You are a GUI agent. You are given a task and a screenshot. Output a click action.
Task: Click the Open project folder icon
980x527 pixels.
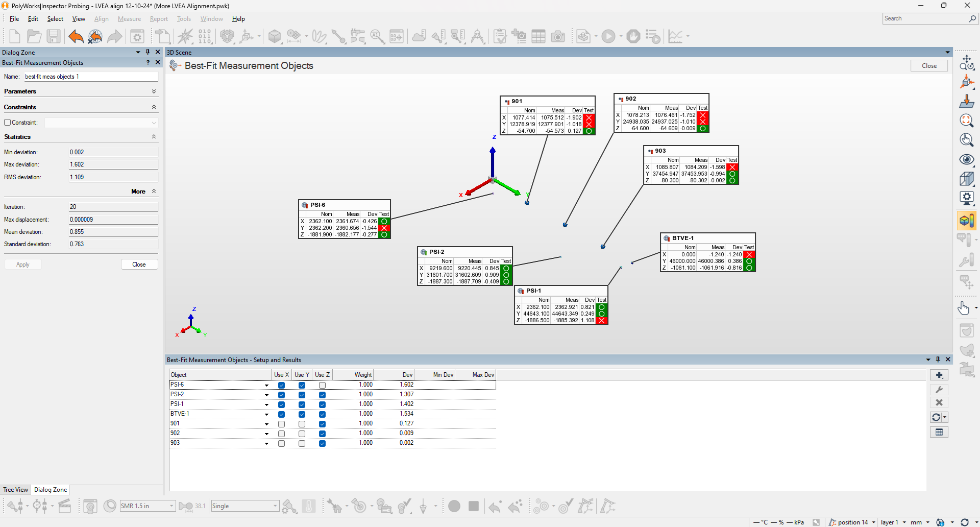point(34,36)
